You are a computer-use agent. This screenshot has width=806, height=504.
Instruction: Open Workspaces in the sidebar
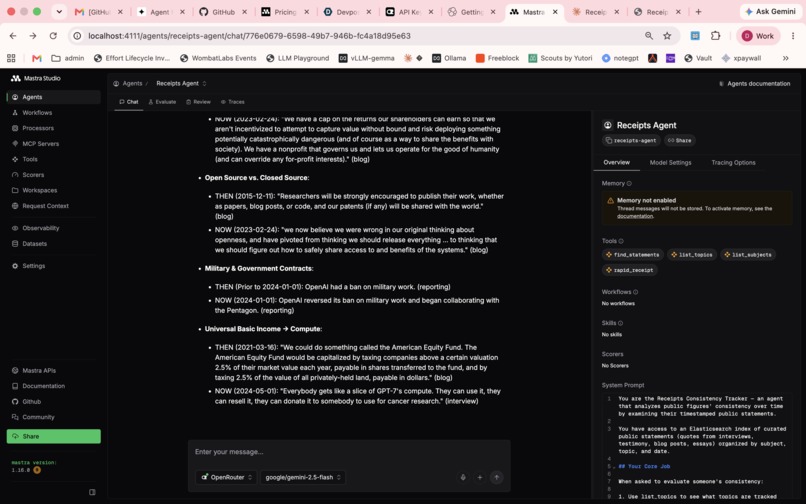53,190
